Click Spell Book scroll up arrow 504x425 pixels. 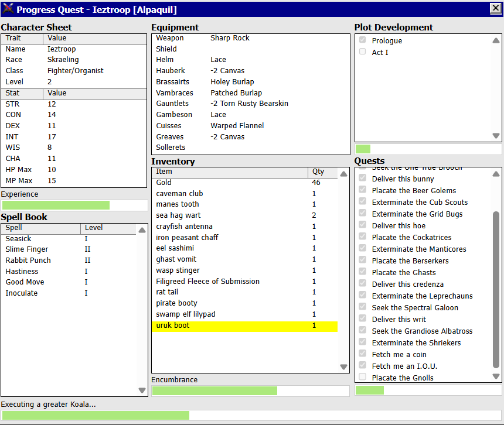142,230
